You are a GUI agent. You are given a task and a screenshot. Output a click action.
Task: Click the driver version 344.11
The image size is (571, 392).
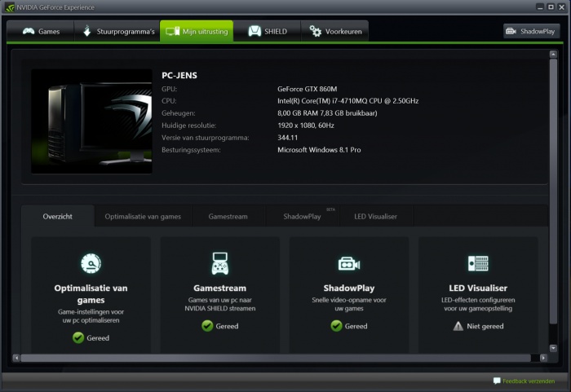click(x=288, y=138)
